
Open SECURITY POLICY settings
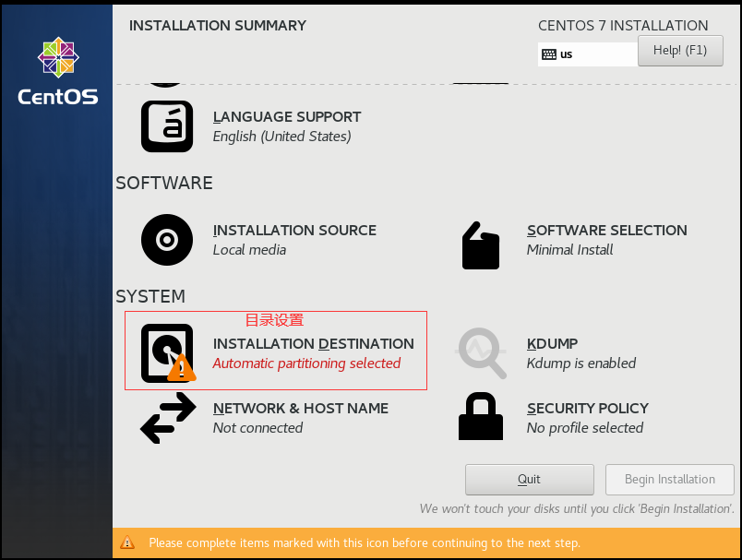tap(588, 408)
